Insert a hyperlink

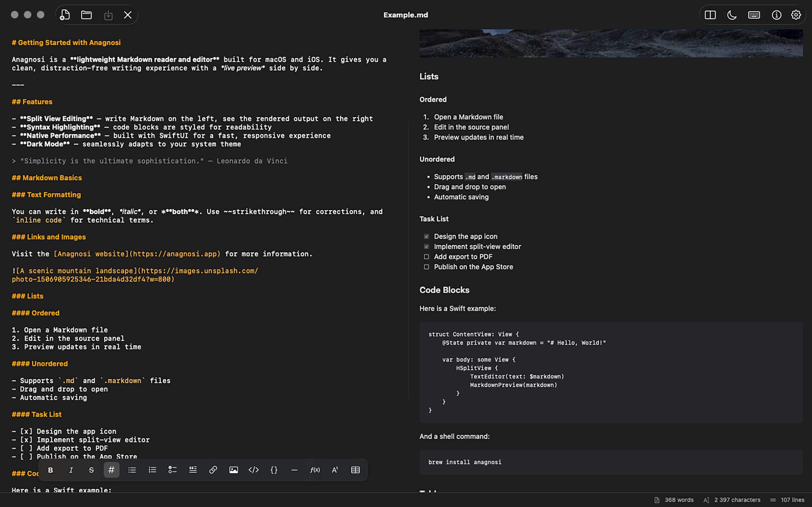(x=213, y=470)
